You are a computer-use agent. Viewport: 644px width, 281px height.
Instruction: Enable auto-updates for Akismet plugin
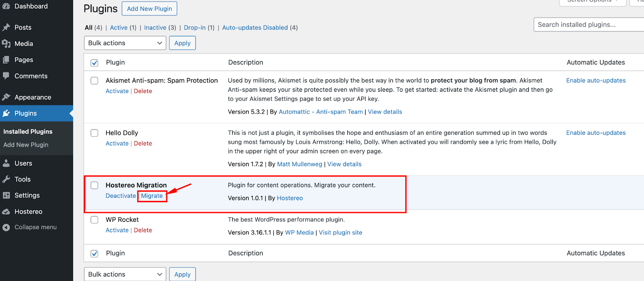(x=596, y=81)
